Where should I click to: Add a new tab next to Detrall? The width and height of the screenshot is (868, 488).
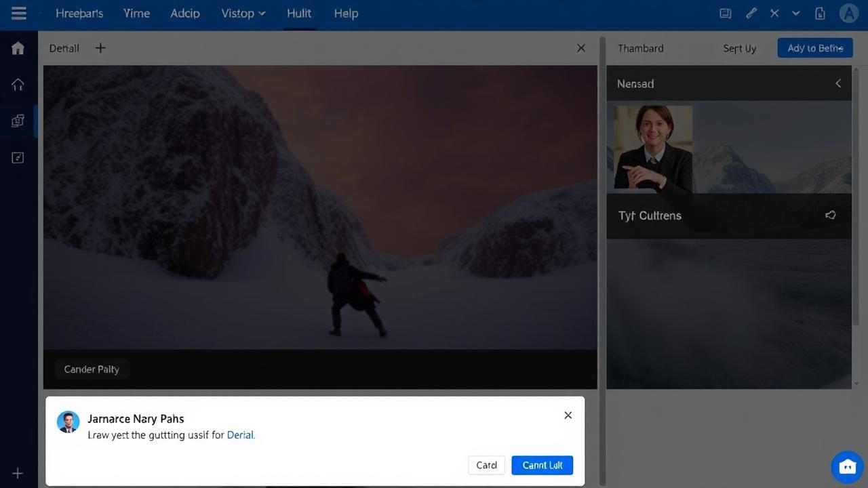click(100, 48)
